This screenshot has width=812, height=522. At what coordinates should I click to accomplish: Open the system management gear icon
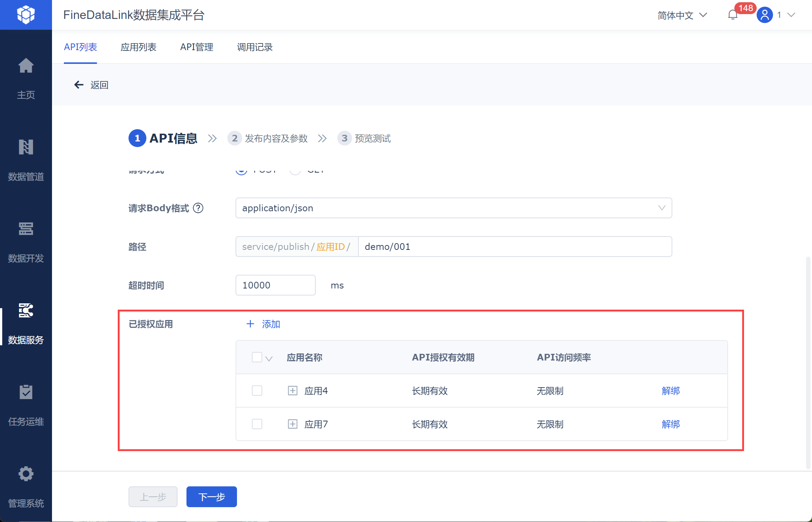(26, 474)
